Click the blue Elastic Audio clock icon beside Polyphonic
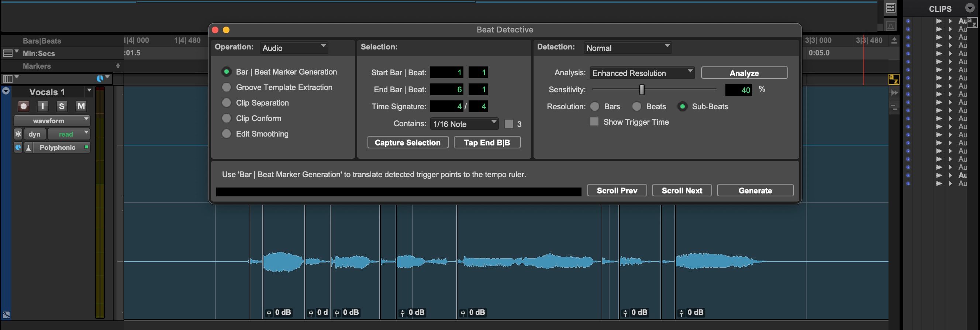The width and height of the screenshot is (980, 330). click(x=18, y=147)
